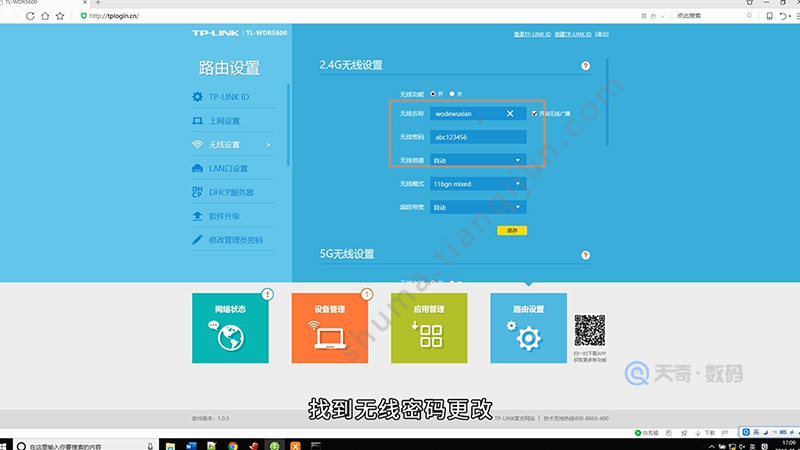
Task: Click the Windows search circle icon
Action: click(21, 446)
